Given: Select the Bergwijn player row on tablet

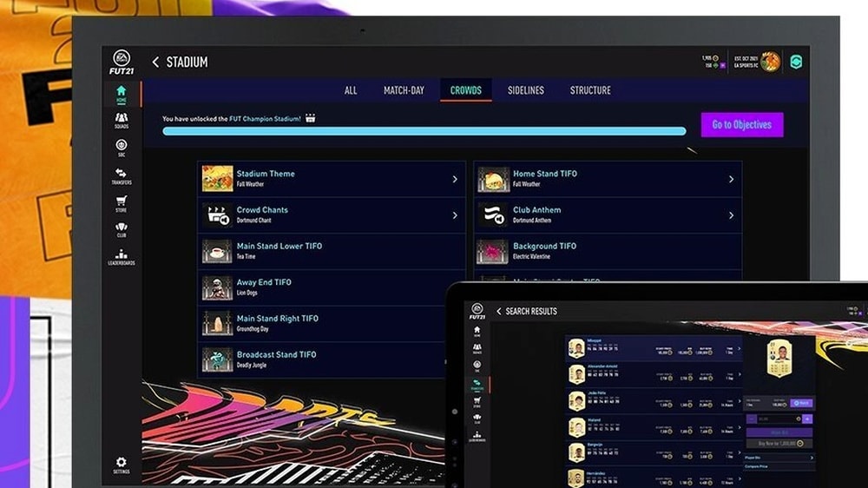Looking at the screenshot, I should [x=652, y=453].
